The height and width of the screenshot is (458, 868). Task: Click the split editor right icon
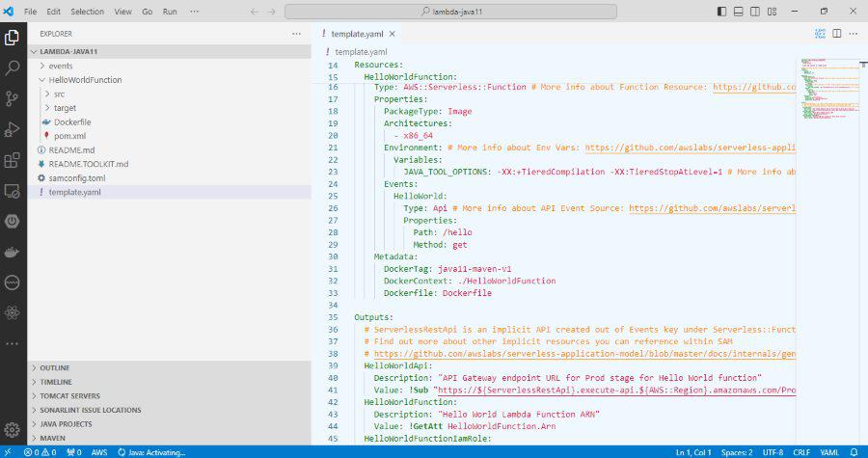(837, 34)
